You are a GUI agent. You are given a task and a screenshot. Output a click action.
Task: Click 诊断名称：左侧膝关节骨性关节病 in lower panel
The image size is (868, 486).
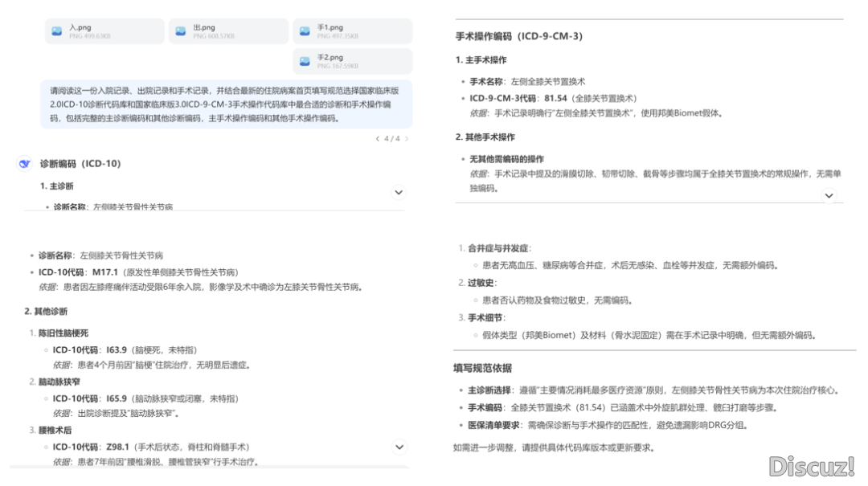100,255
